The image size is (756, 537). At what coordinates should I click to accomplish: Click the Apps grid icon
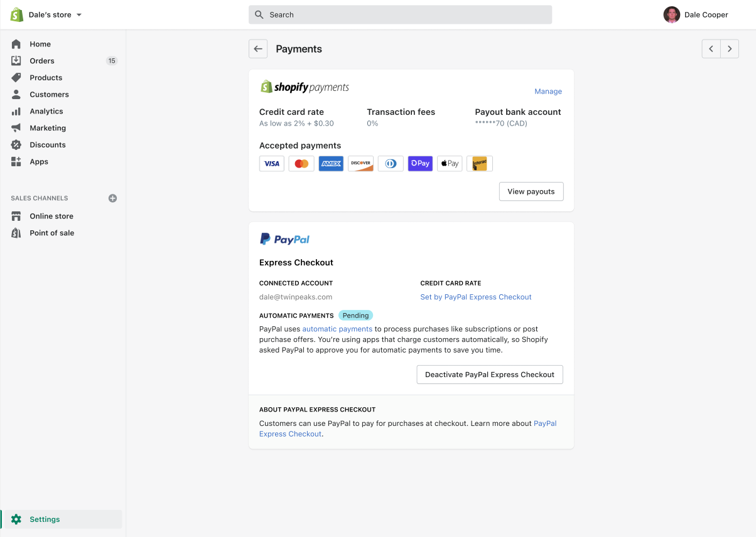pyautogui.click(x=16, y=162)
